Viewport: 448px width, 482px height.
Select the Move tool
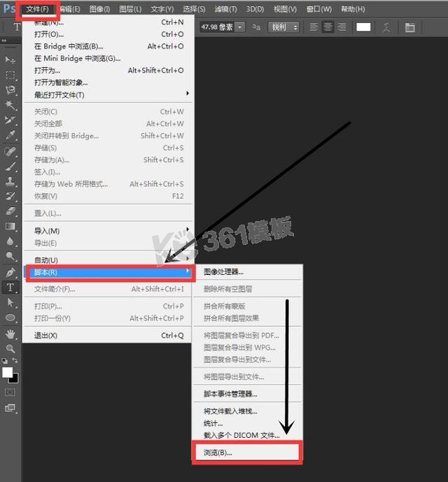[x=10, y=59]
